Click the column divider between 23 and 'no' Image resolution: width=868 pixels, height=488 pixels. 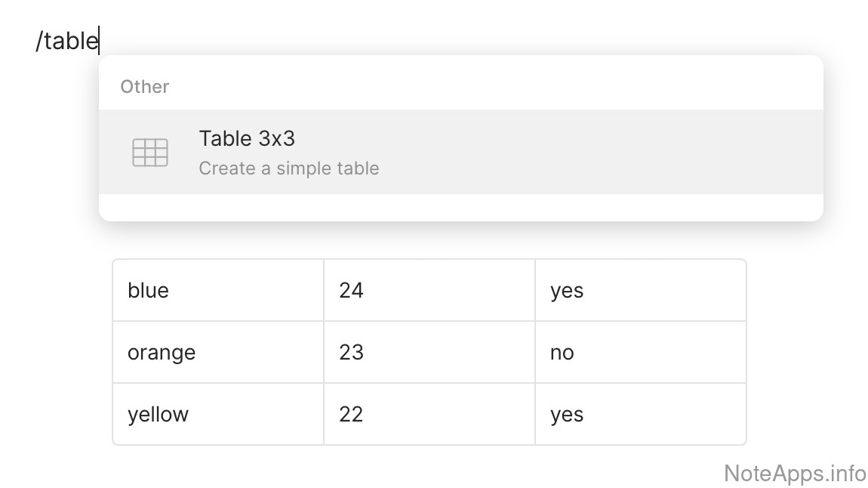[535, 353]
